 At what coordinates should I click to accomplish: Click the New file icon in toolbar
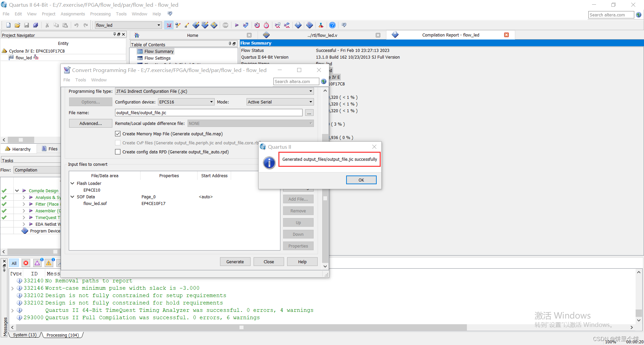point(8,25)
